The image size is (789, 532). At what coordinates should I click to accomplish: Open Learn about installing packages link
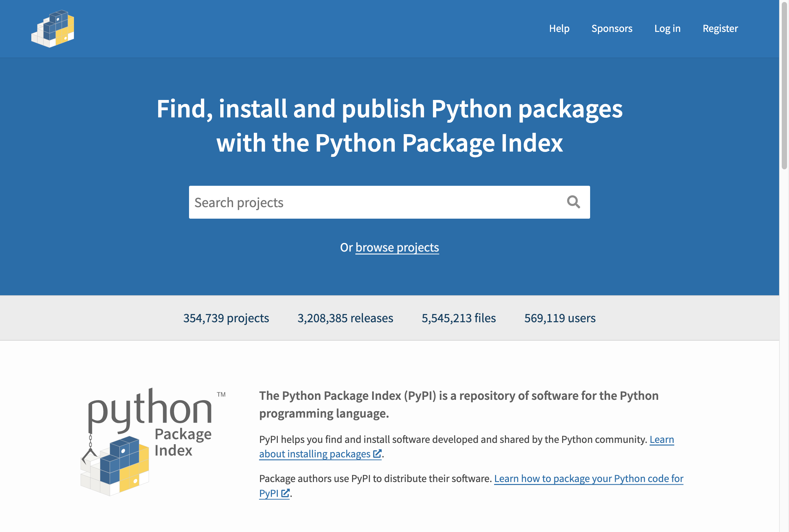coord(466,447)
